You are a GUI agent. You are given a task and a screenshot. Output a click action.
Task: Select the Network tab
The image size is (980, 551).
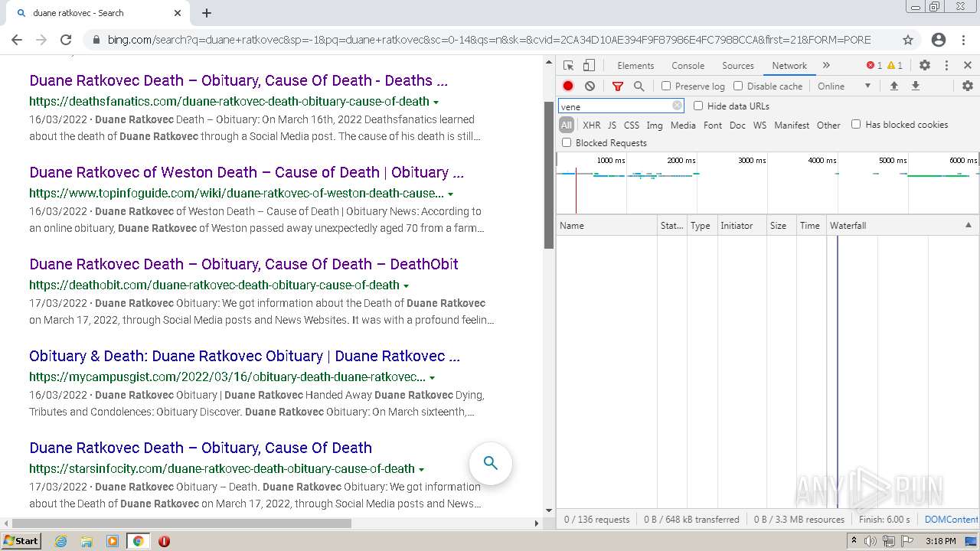(x=789, y=66)
